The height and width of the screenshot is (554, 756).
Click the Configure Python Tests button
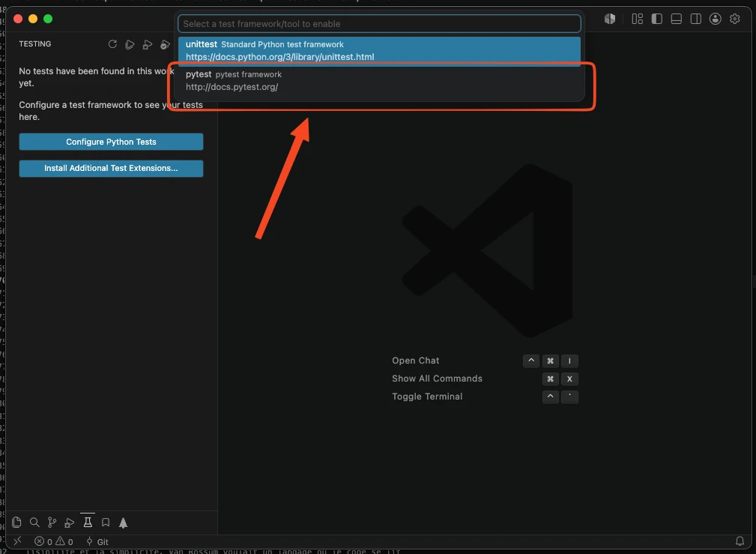111,142
